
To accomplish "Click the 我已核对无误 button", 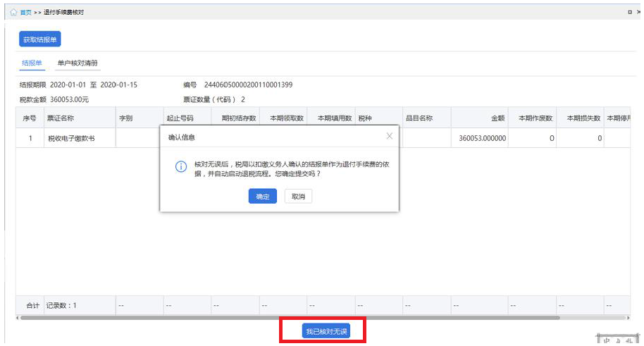I will coord(326,331).
